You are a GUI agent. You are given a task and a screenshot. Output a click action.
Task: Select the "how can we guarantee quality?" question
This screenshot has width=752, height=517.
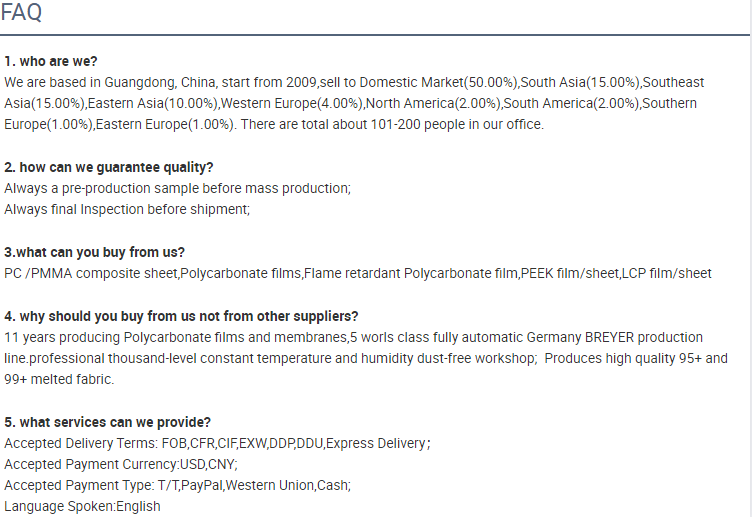pos(116,167)
